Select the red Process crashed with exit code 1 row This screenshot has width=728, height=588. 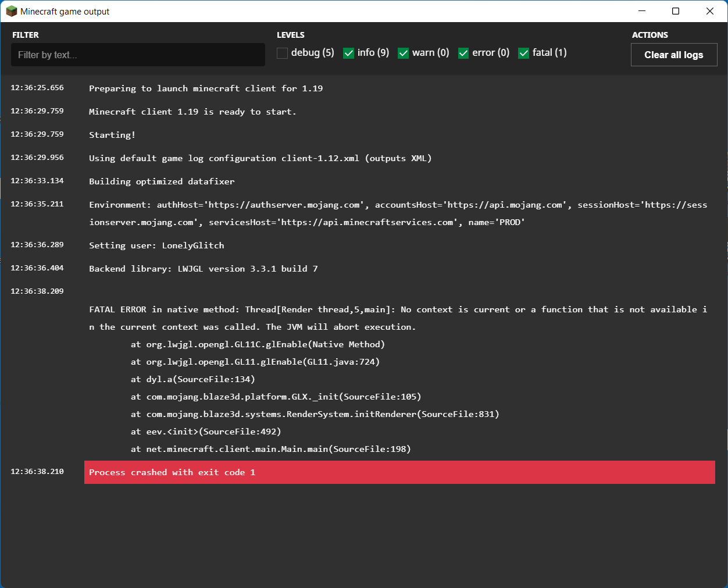tap(399, 472)
